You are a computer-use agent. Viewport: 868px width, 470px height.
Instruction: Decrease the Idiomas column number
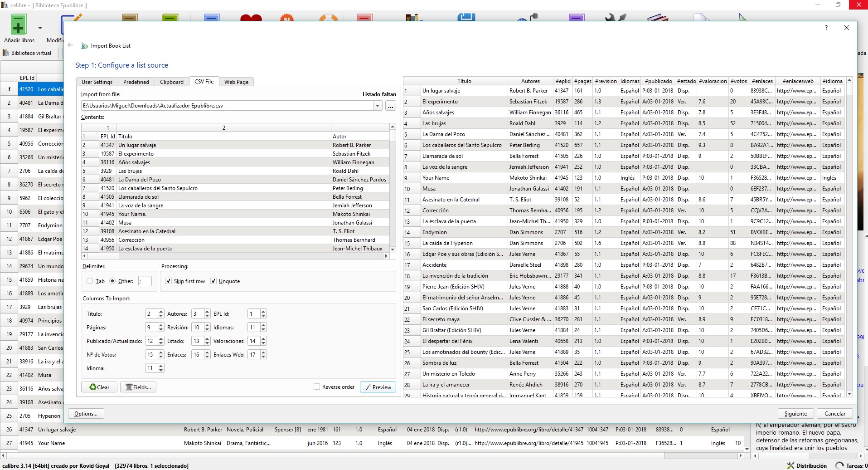tap(263, 330)
